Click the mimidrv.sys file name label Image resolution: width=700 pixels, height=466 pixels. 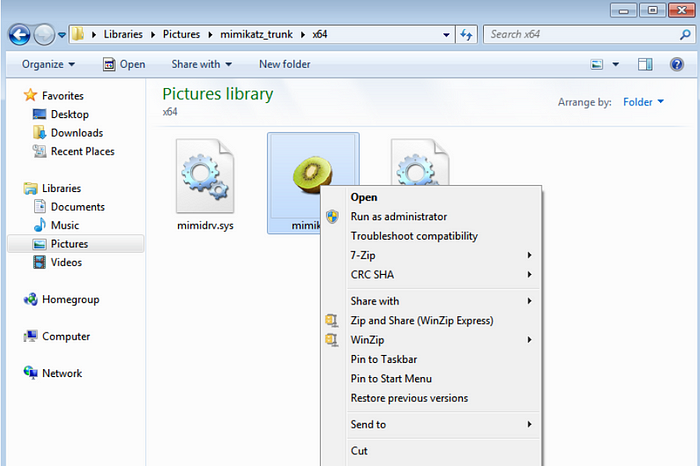(x=205, y=225)
